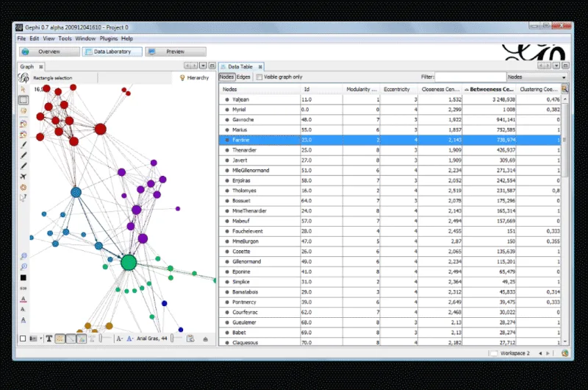Click the direct selection arrow tool
588x390 pixels.
(24, 89)
